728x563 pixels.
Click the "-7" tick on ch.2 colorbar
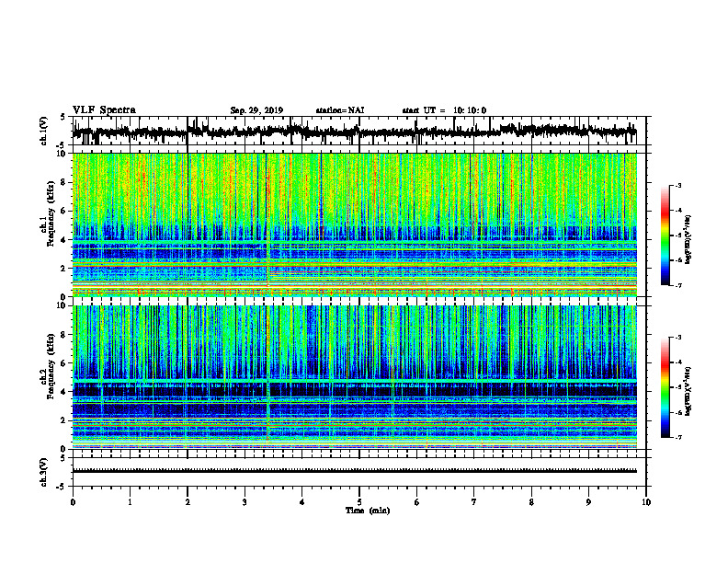678,438
